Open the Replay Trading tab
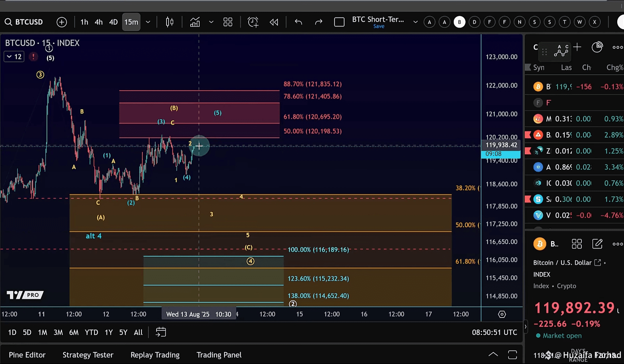624x364 pixels. 155,355
